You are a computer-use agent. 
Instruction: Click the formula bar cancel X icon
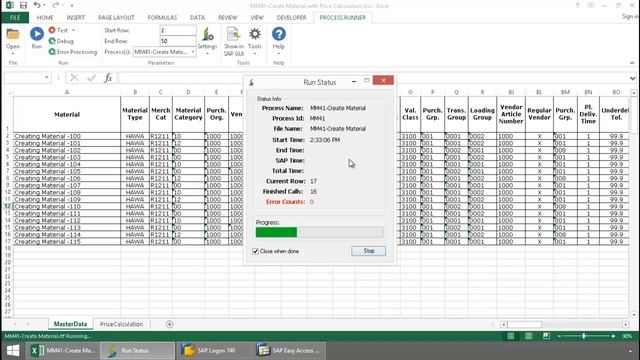74,78
